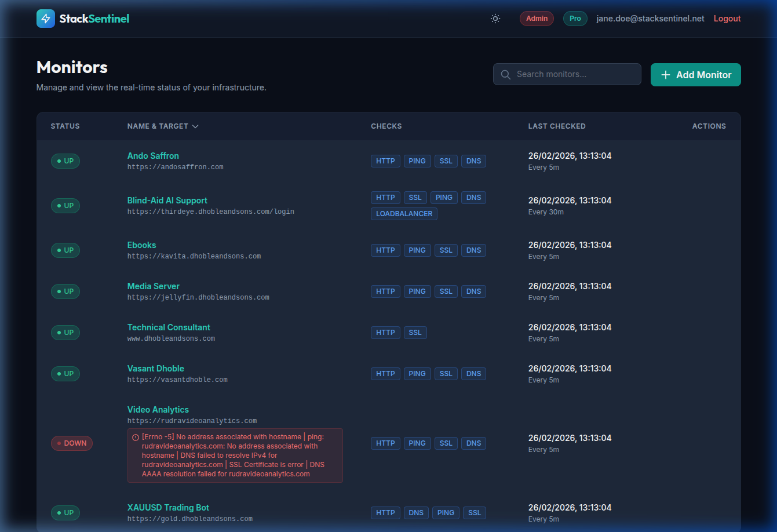Image resolution: width=777 pixels, height=532 pixels.
Task: Click the PING tag in Video Analytics row
Action: point(417,443)
